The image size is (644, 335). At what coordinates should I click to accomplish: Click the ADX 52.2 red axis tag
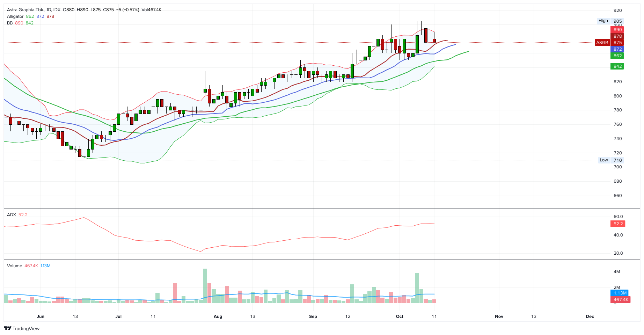[x=618, y=224]
